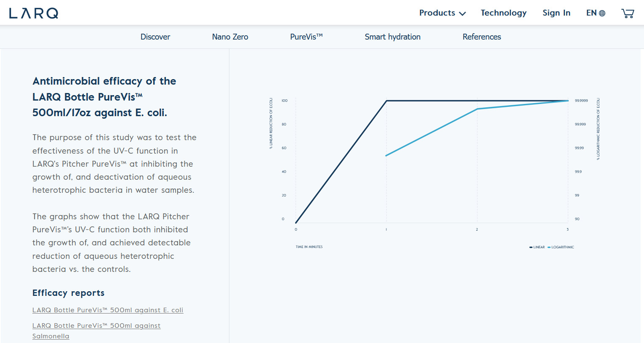644x343 pixels.
Task: Click the Sign In link
Action: (x=556, y=13)
